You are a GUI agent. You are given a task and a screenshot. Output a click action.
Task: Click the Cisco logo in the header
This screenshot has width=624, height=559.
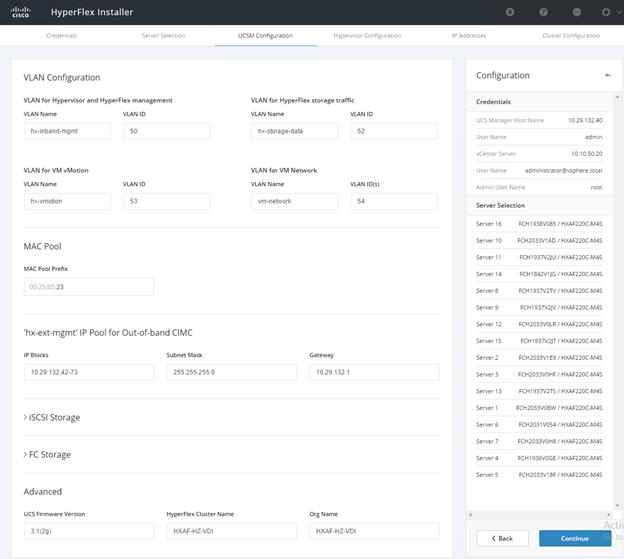pos(20,12)
